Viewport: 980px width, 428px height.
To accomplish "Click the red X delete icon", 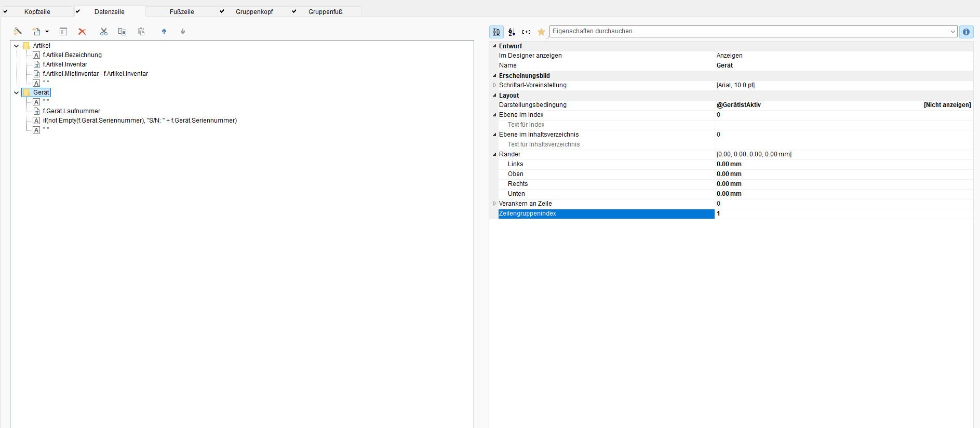I will click(82, 32).
